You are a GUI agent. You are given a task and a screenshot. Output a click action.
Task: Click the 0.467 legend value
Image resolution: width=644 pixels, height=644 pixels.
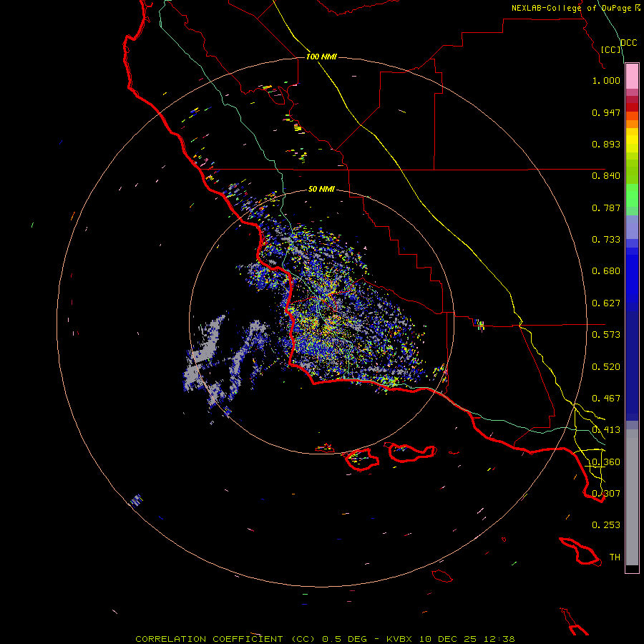click(606, 399)
